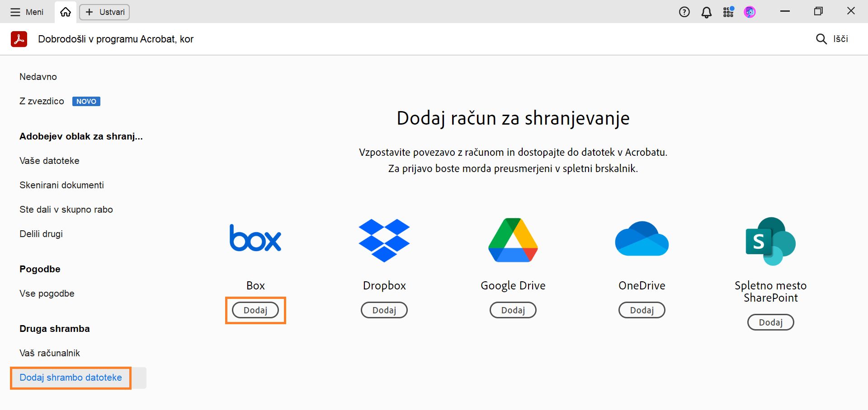
Task: Open notifications via the bell icon
Action: point(706,12)
